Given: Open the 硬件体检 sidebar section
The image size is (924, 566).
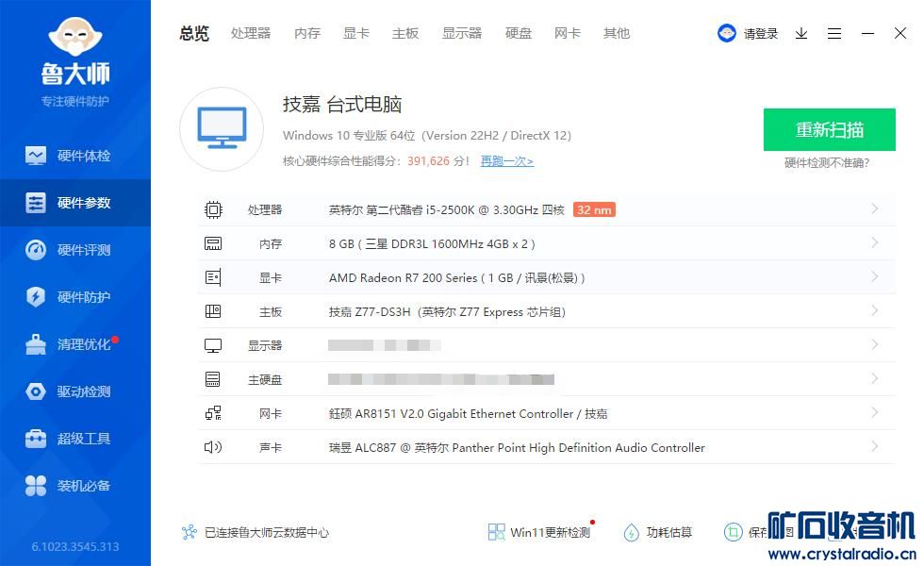Looking at the screenshot, I should 74,156.
